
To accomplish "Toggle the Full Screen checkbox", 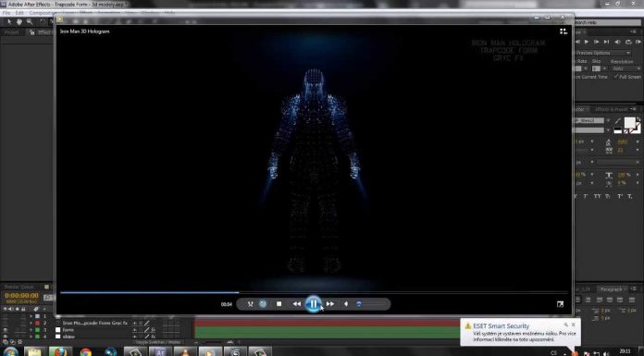I will coord(616,77).
